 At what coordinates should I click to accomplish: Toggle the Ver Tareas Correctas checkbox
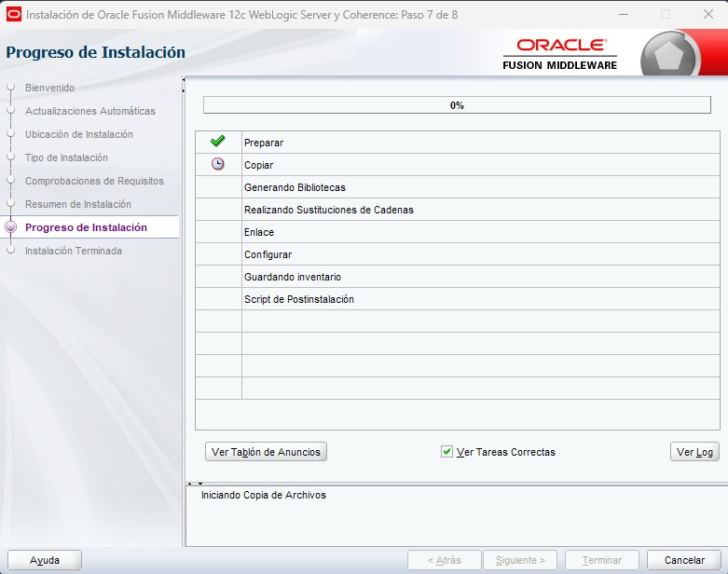point(446,452)
